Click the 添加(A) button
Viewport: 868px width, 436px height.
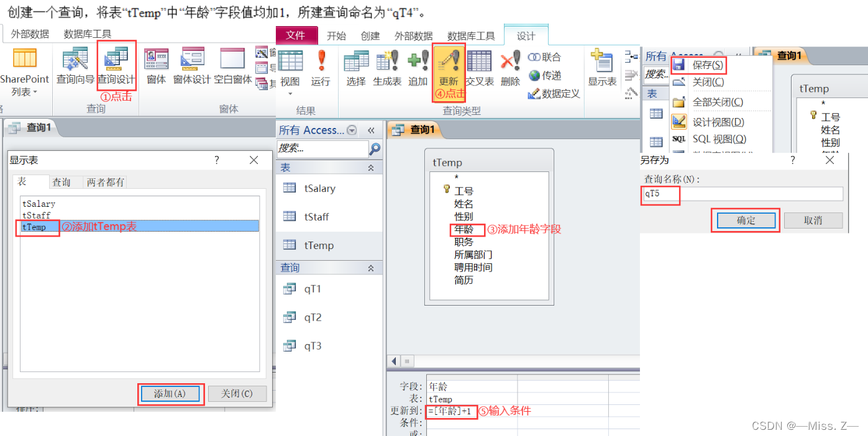pos(170,394)
